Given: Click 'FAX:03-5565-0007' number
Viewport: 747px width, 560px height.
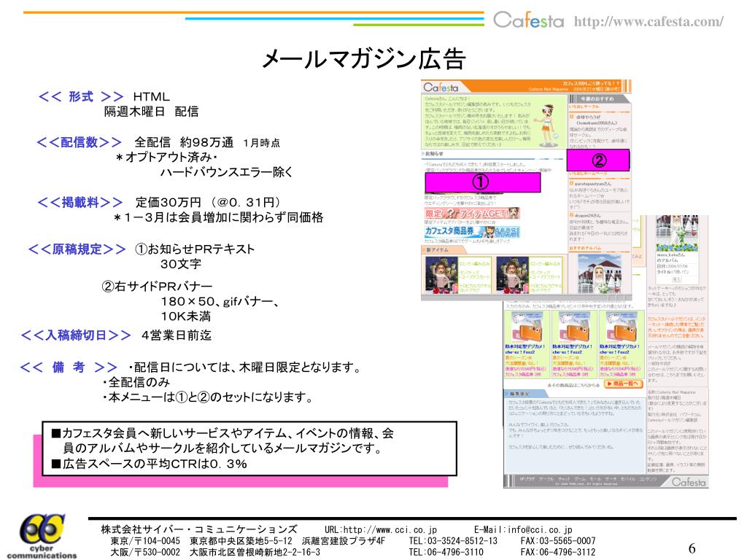Looking at the screenshot, I should [x=558, y=541].
